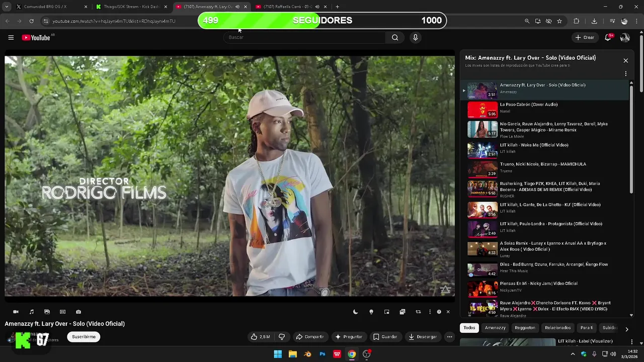Select A Solas Remix playlist entry
The width and height of the screenshot is (644, 362).
(x=545, y=249)
